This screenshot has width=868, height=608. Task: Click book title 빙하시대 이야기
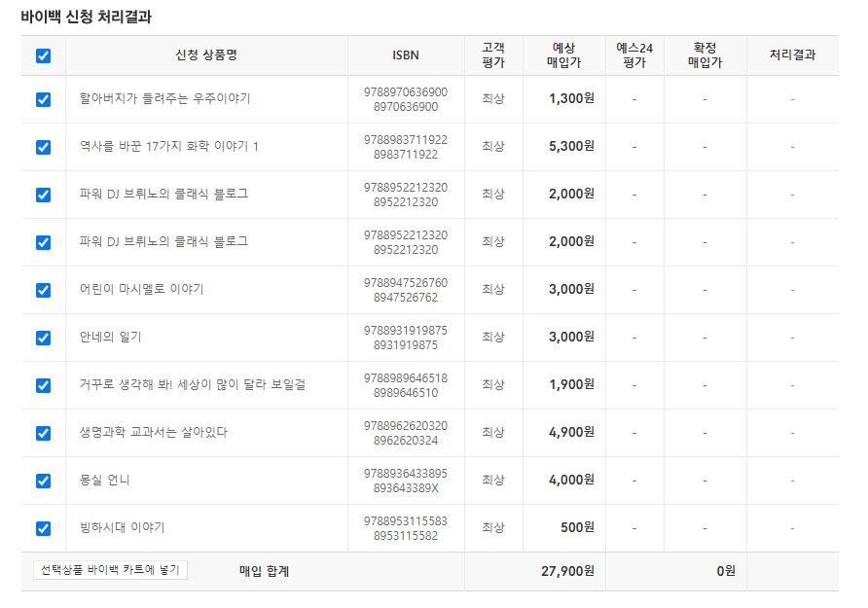coord(123,527)
